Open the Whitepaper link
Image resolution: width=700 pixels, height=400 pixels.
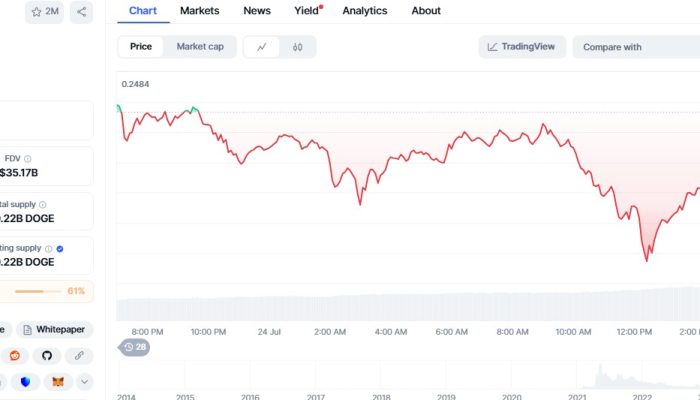(x=60, y=328)
